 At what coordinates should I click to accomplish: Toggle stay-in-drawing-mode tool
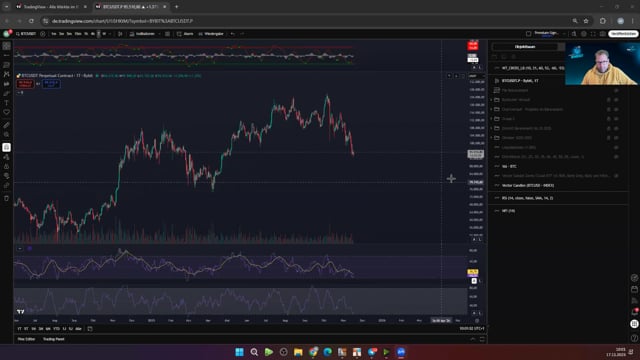(x=7, y=157)
